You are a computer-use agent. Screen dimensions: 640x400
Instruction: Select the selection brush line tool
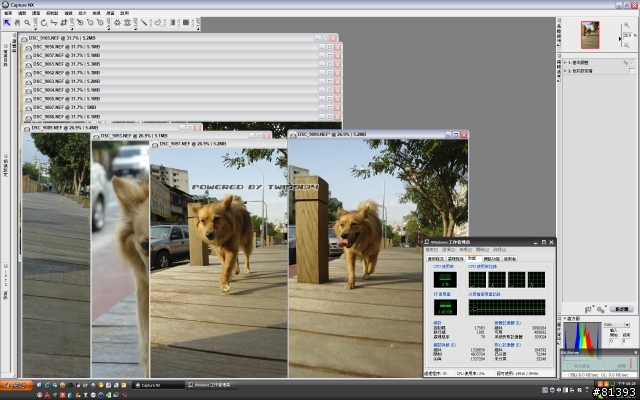point(144,22)
